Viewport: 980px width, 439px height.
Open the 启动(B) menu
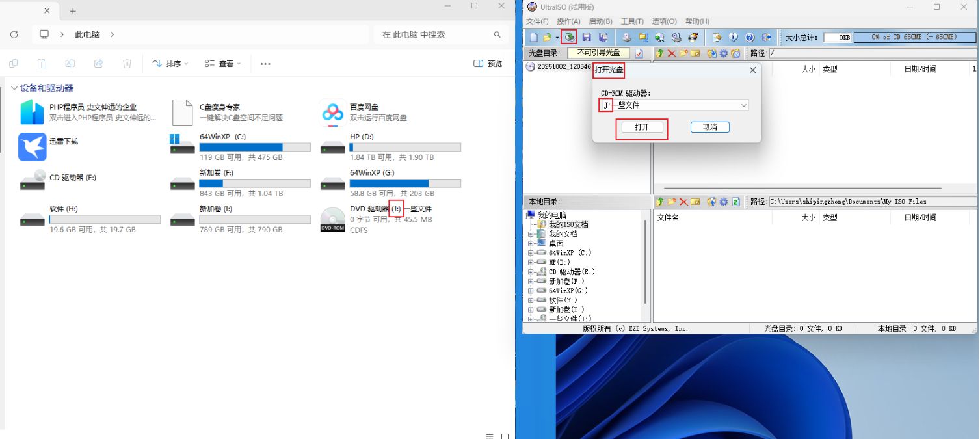(600, 21)
